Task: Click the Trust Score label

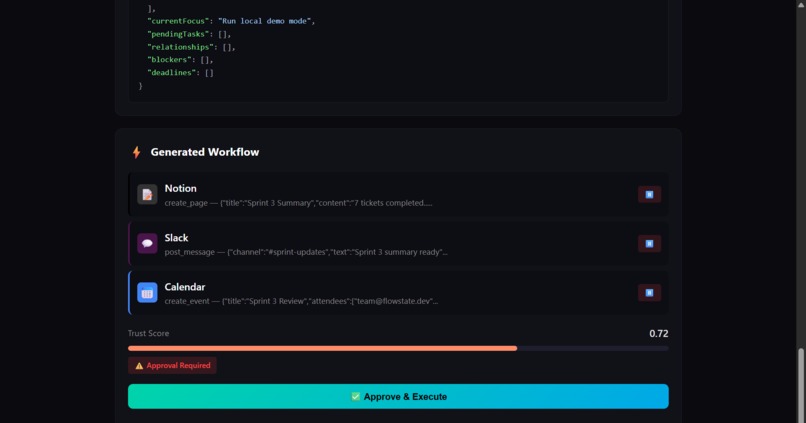Action: coord(149,333)
